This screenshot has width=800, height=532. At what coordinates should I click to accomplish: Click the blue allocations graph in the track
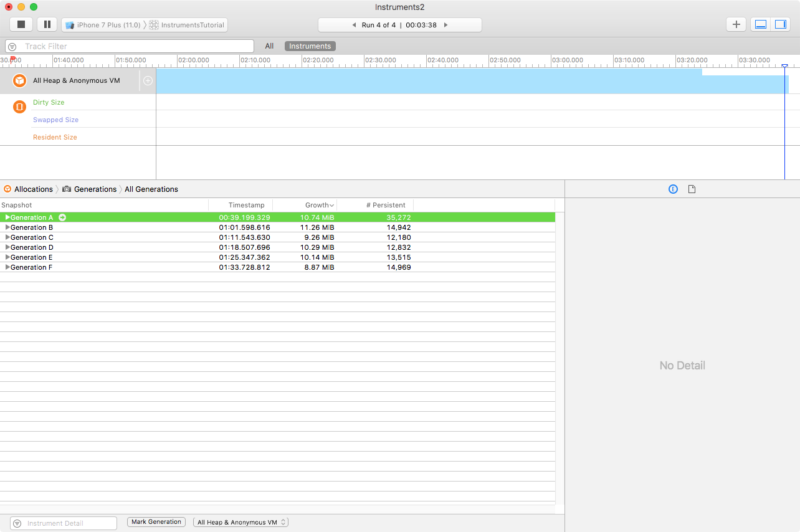tap(472, 81)
